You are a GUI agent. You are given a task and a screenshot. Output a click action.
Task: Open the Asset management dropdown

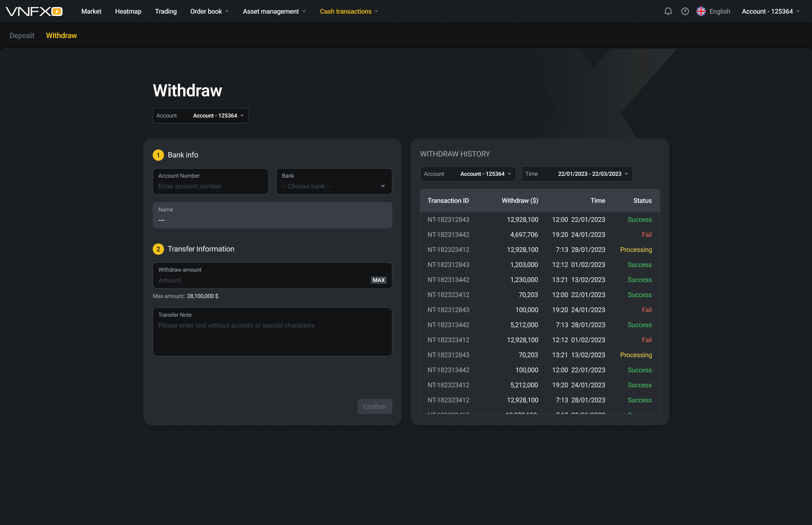[274, 11]
